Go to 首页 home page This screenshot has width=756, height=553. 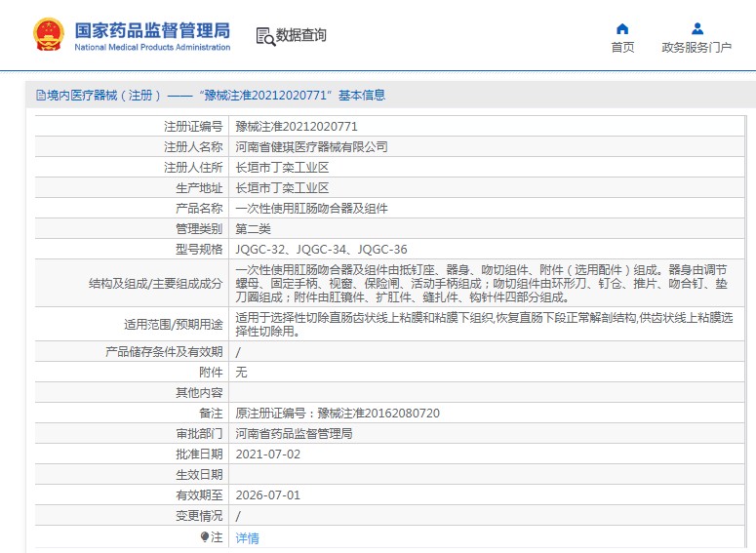622,47
